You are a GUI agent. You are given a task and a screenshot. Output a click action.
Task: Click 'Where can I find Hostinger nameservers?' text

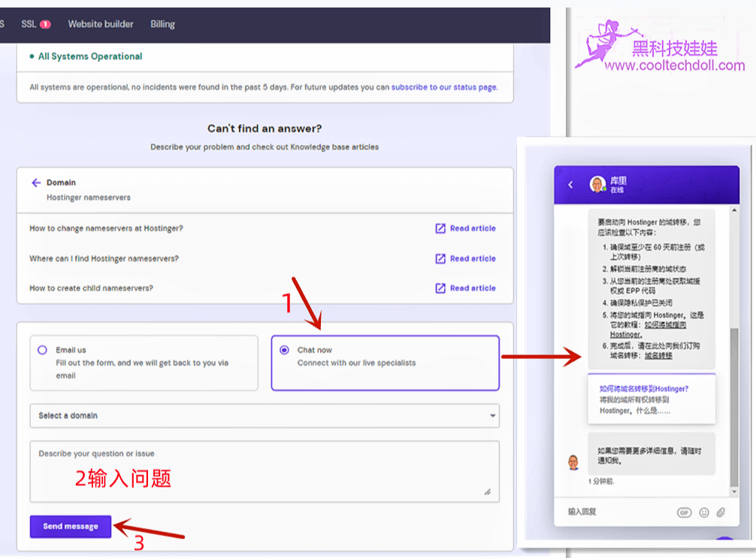point(104,259)
